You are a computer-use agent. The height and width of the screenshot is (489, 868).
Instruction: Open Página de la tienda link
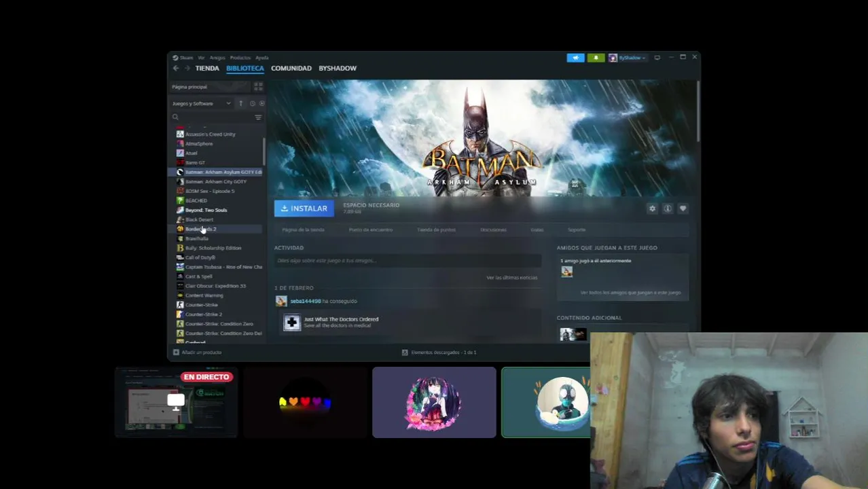(303, 230)
